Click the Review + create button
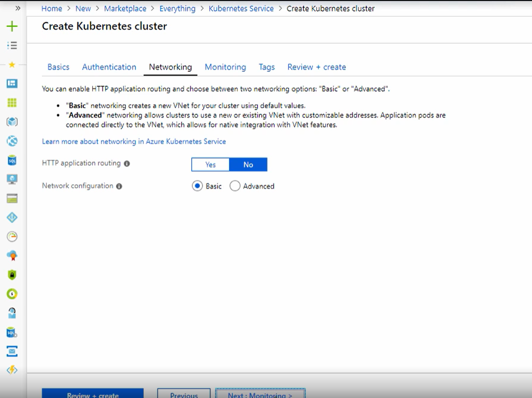 (92, 394)
